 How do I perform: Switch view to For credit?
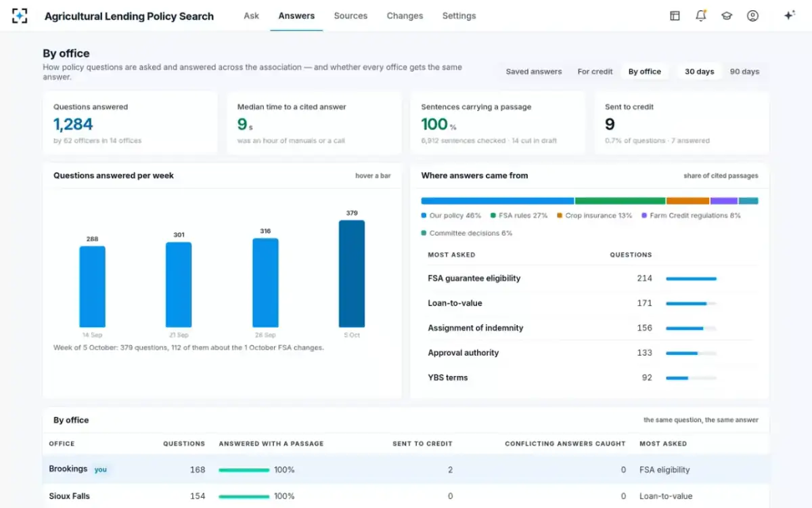[x=595, y=72]
